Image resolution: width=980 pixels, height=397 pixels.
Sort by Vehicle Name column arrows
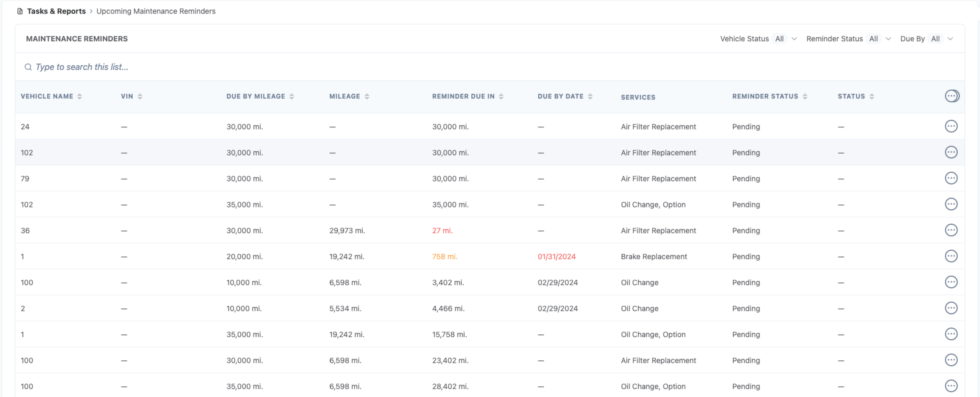coord(80,96)
